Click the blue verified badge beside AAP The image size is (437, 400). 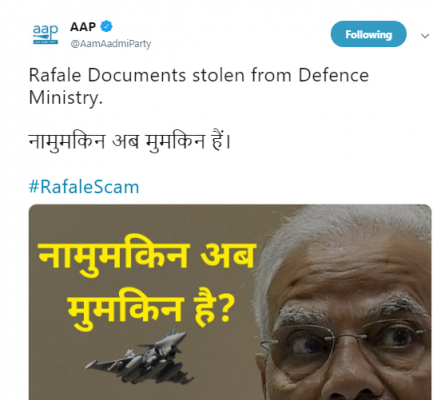click(106, 26)
